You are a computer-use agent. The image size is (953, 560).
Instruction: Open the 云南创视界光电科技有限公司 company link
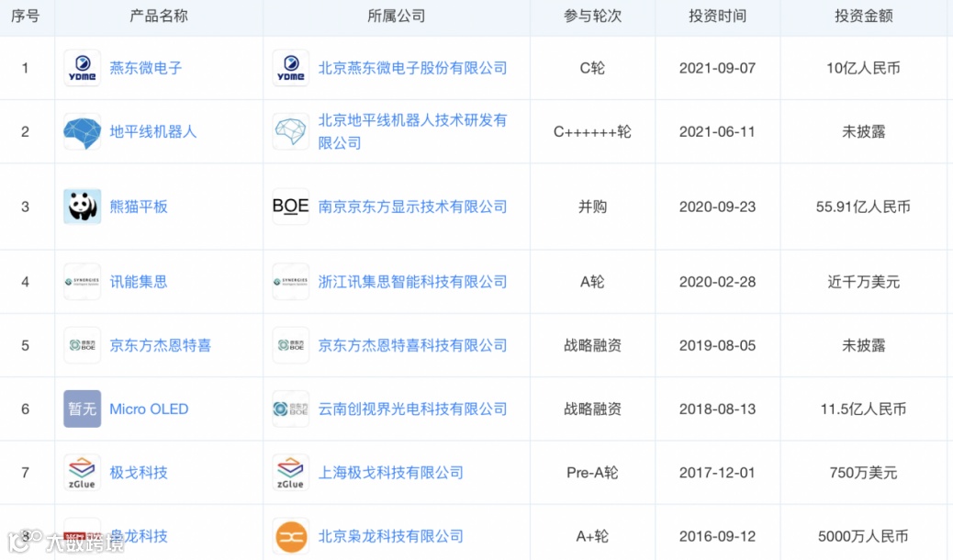pos(412,409)
